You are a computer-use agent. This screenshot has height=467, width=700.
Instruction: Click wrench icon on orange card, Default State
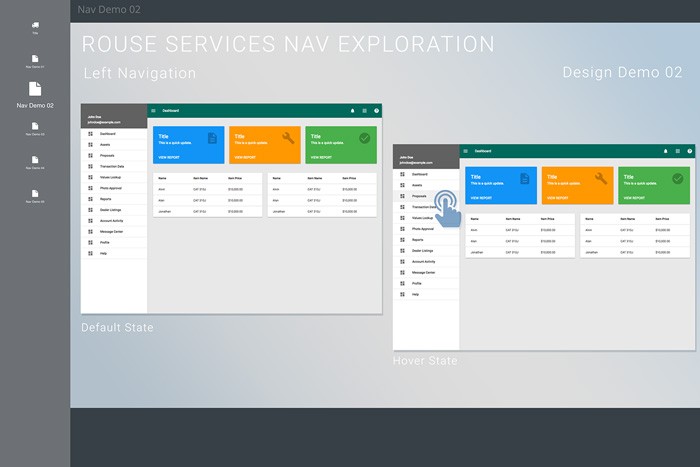(289, 138)
